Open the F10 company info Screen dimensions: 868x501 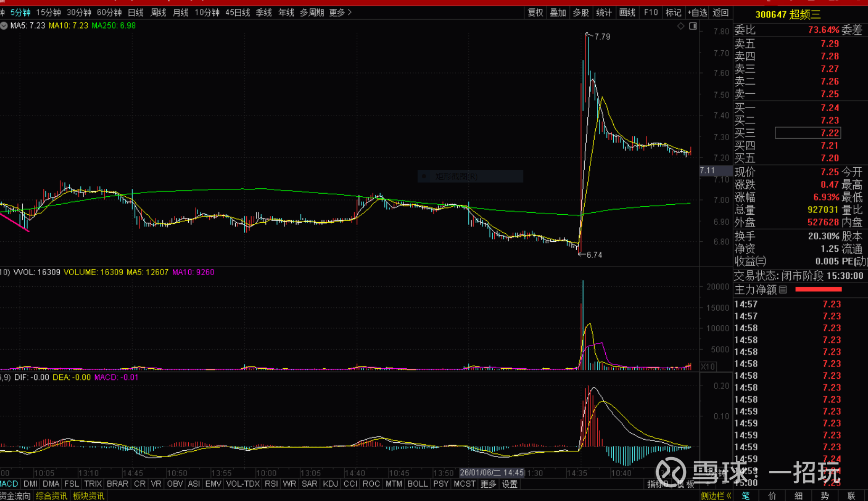pos(651,13)
